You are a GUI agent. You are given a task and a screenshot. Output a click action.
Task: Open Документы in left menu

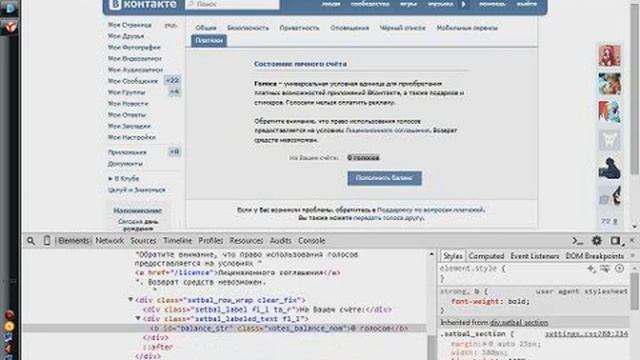[125, 164]
